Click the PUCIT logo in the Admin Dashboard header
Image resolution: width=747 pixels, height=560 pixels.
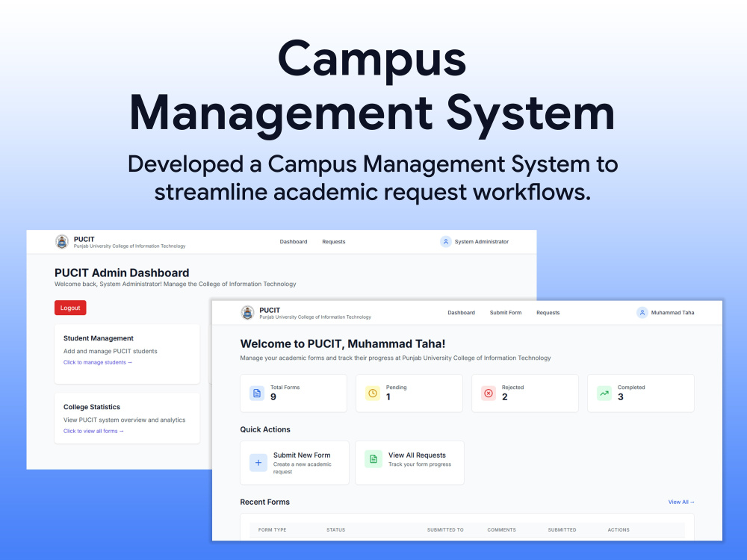coord(62,242)
